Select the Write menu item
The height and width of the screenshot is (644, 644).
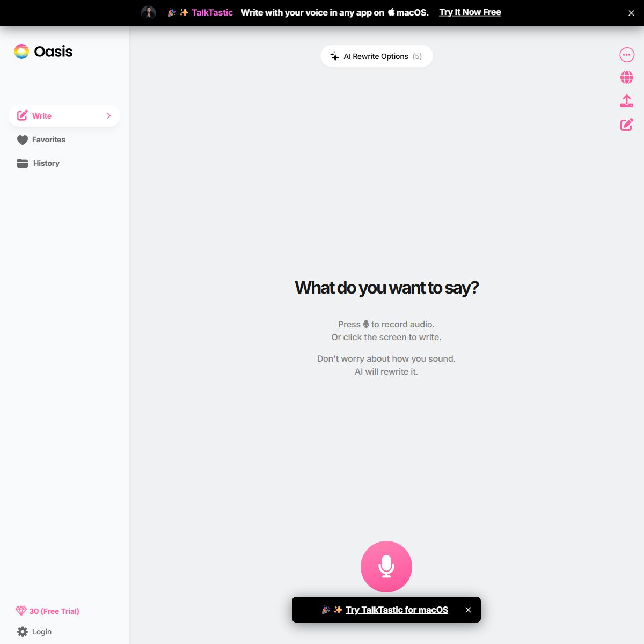tap(64, 116)
